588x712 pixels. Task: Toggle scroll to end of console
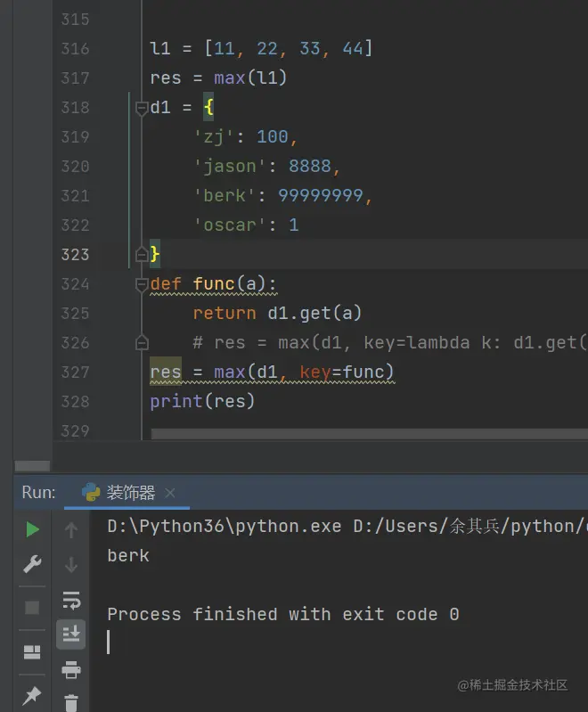[71, 634]
